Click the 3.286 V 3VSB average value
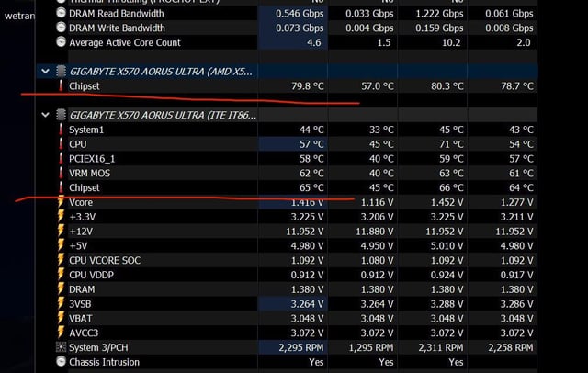Viewport: 588px width, 373px height. (x=516, y=304)
